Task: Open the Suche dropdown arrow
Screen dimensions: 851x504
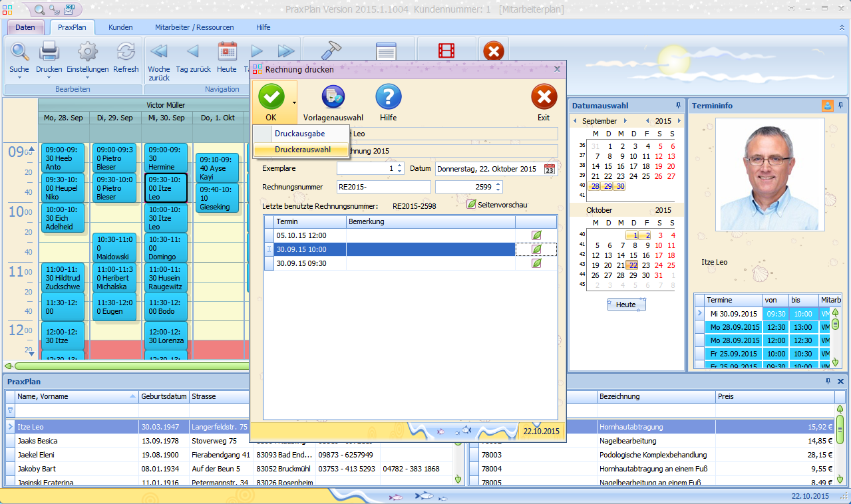Action: pyautogui.click(x=19, y=78)
